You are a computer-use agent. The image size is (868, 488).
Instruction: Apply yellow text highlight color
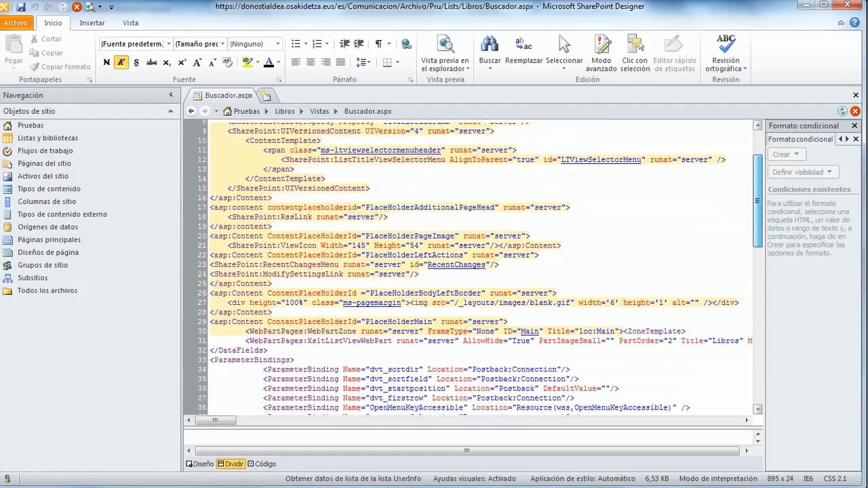click(x=248, y=62)
